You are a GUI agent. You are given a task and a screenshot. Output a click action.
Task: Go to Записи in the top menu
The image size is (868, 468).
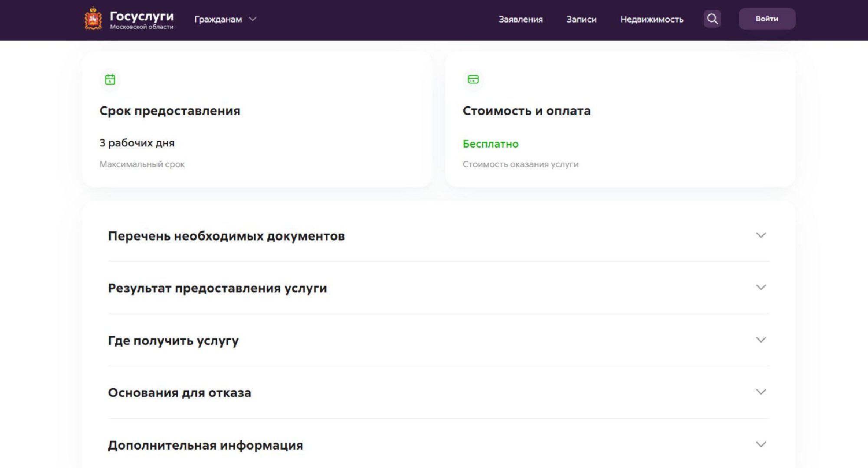tap(581, 19)
